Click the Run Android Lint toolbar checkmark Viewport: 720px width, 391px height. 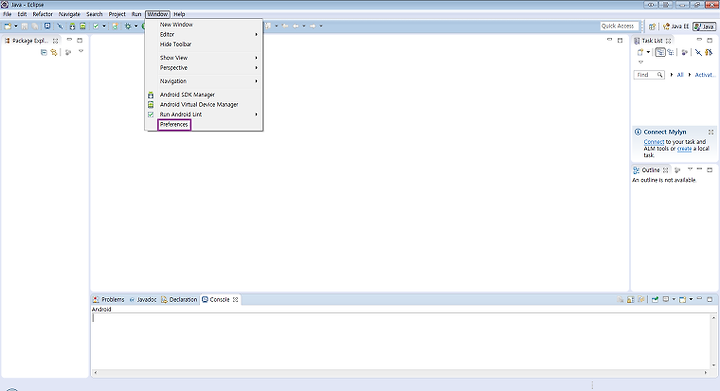click(x=96, y=26)
